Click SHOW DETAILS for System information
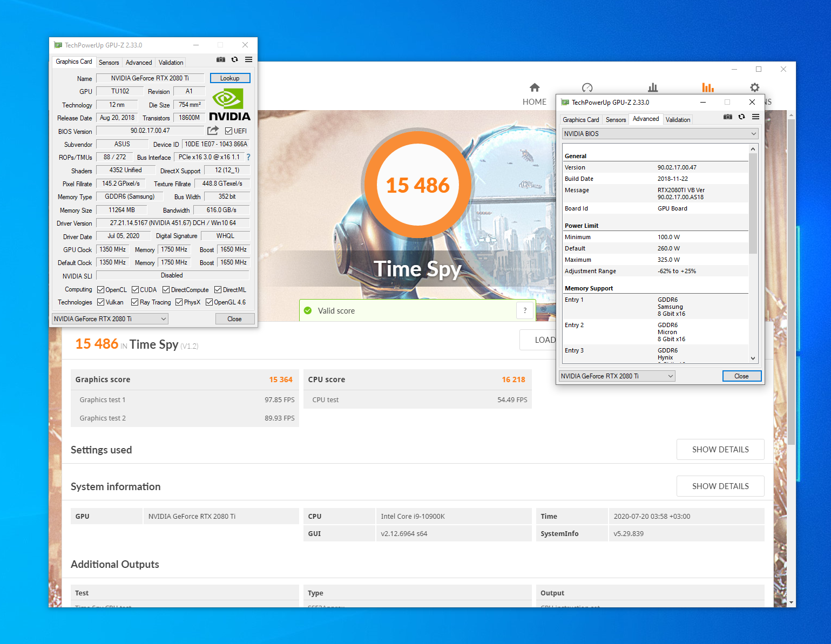Viewport: 831px width, 644px height. [720, 486]
